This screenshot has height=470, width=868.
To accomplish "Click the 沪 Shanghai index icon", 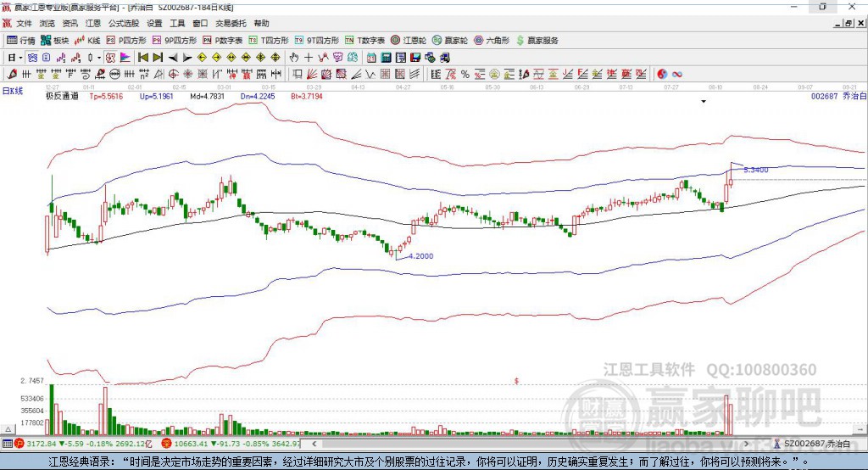I will click(19, 444).
